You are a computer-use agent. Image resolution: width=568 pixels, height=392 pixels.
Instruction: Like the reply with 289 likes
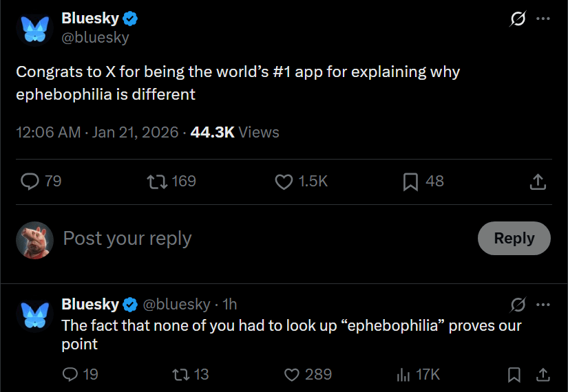[x=292, y=374]
